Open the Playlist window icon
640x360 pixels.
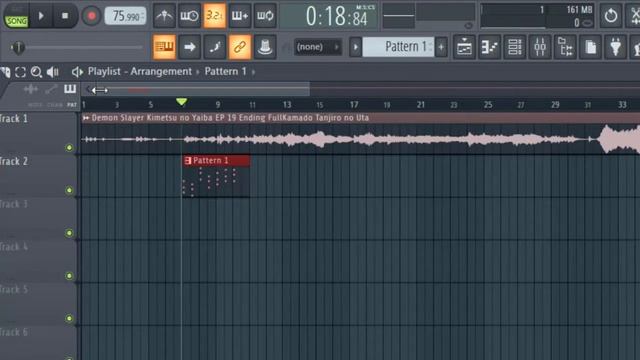click(x=464, y=47)
